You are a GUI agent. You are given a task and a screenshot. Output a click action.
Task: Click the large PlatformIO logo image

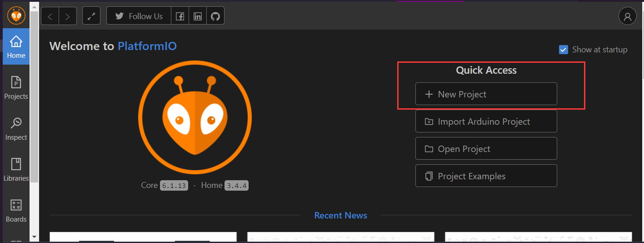[195, 117]
